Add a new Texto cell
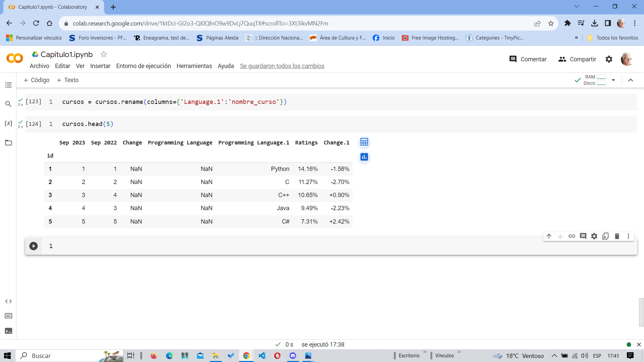Screen dimensions: 644x362 tap(68, 80)
